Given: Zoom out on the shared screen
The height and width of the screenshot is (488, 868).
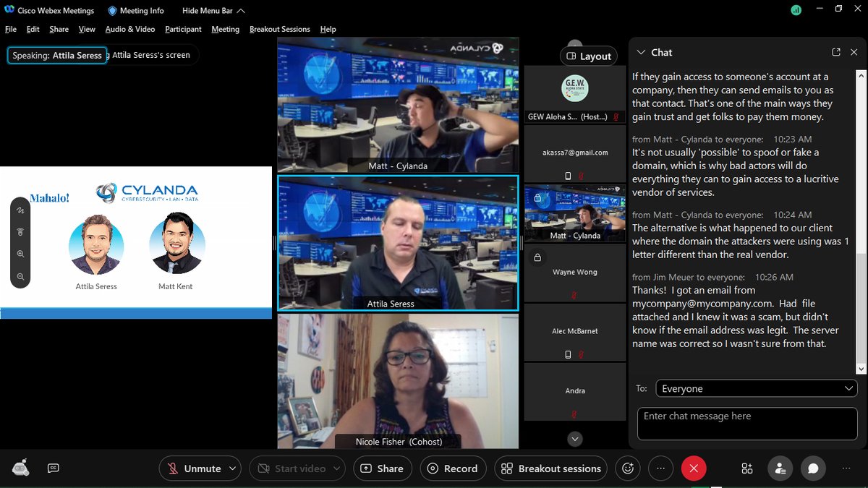Looking at the screenshot, I should point(20,276).
